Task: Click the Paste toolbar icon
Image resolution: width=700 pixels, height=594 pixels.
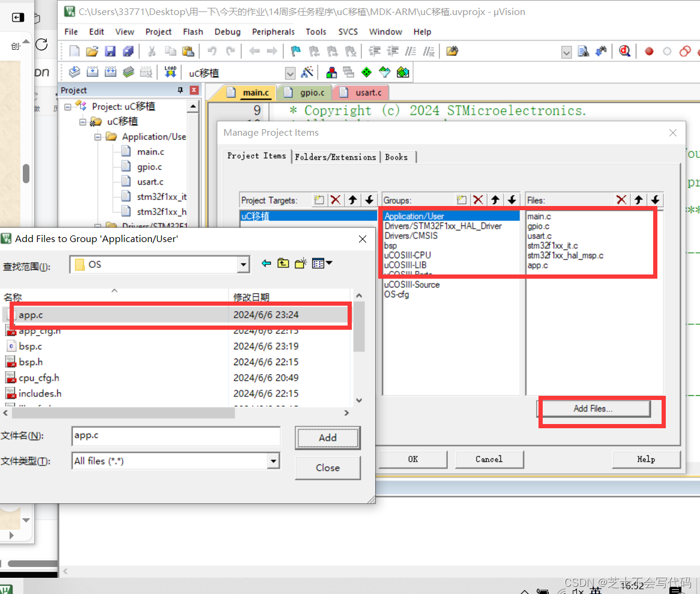Action: [x=187, y=51]
